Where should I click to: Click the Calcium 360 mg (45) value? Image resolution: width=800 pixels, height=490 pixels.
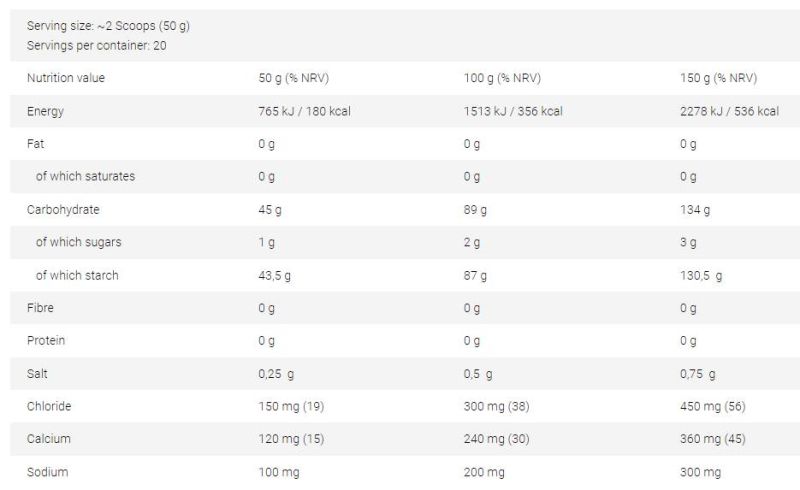[x=713, y=439]
